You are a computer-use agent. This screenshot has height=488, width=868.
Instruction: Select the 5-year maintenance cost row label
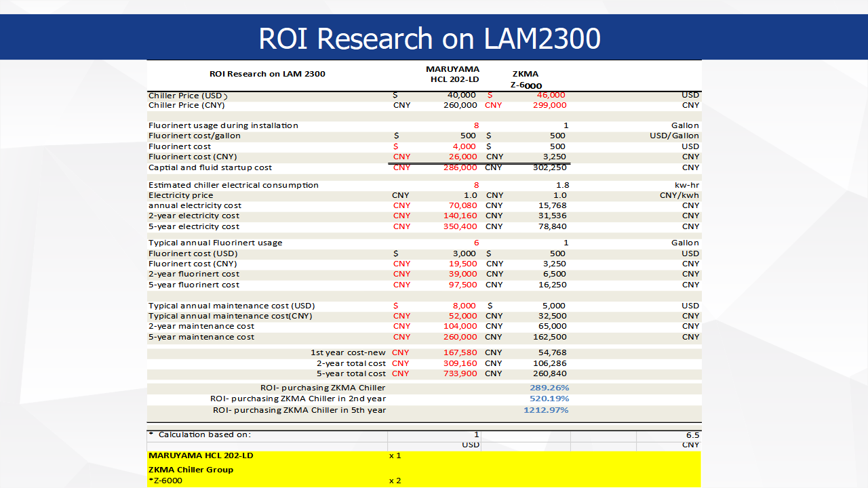pyautogui.click(x=201, y=337)
